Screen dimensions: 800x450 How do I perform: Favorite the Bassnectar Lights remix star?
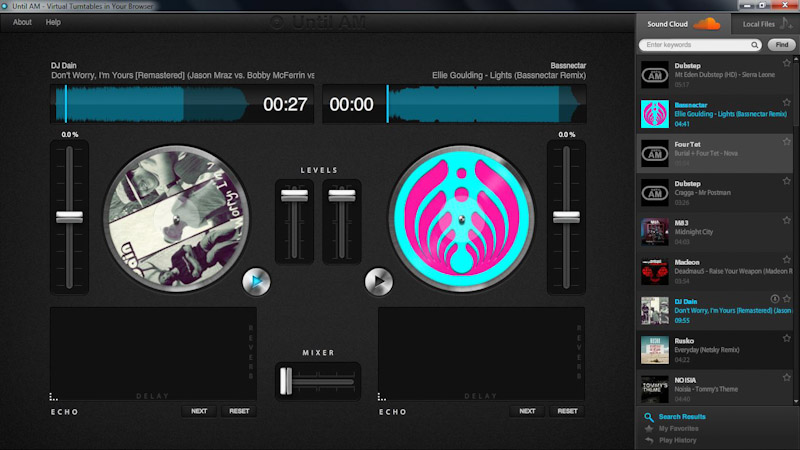786,103
